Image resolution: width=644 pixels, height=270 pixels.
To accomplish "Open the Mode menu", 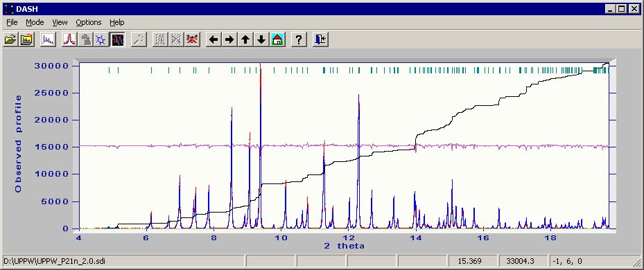I will coord(35,22).
